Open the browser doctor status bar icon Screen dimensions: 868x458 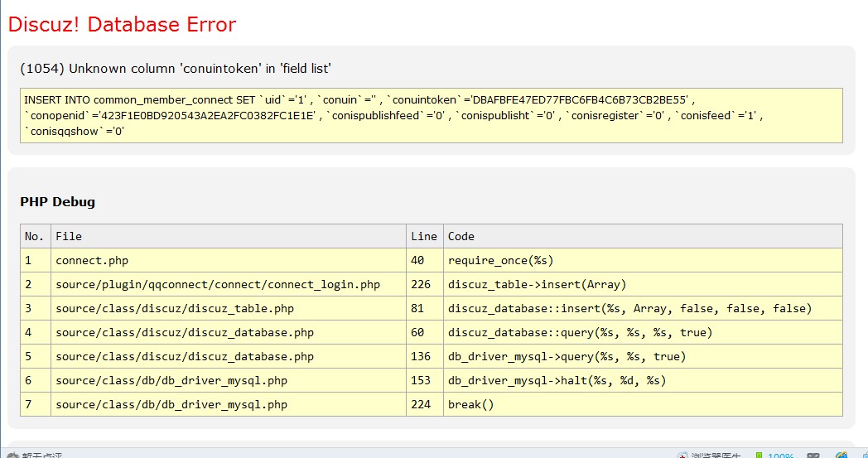pos(708,455)
